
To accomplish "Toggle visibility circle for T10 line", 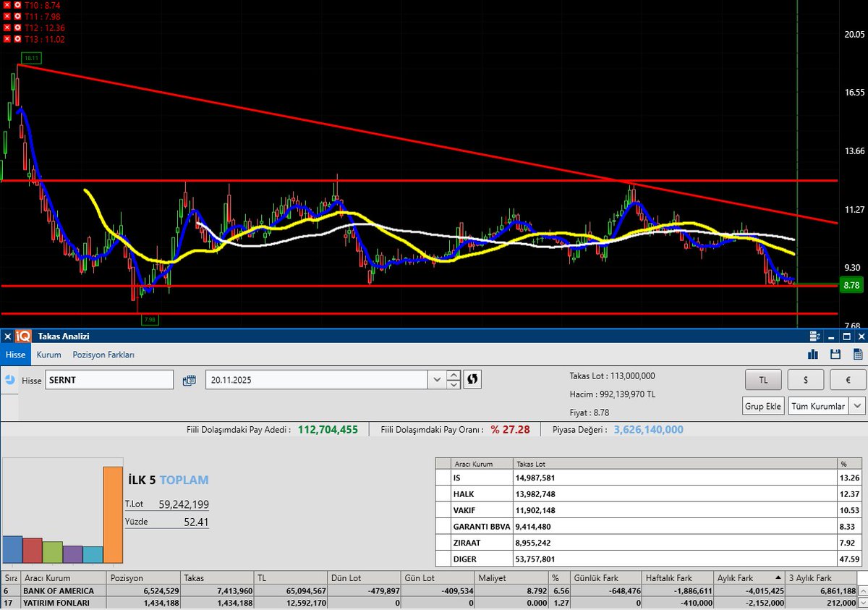I will [17, 4].
